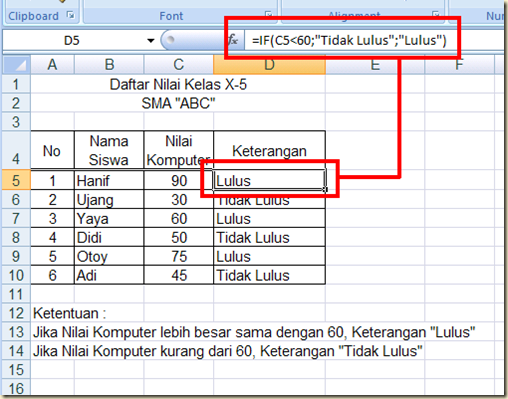Viewport: 508px width, 399px height.
Task: Open the Font group dialog launcher
Action: click(269, 15)
